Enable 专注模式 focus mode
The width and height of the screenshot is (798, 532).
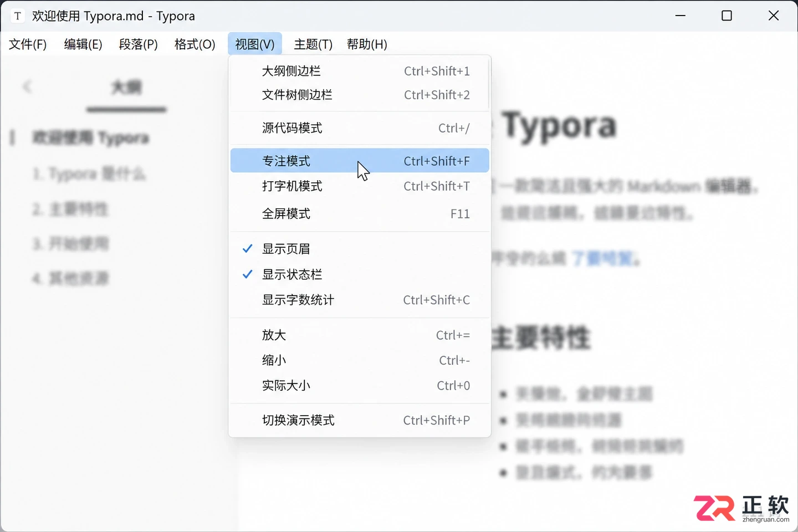(360, 161)
